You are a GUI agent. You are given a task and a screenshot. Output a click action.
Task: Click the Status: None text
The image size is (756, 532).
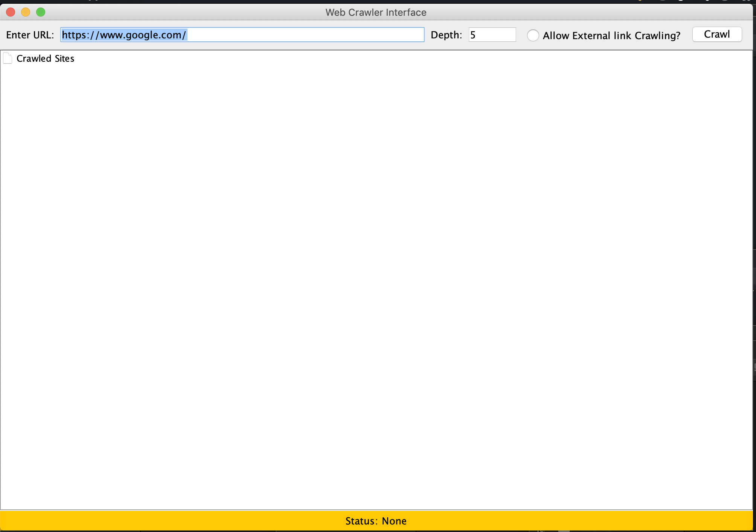[x=376, y=521]
